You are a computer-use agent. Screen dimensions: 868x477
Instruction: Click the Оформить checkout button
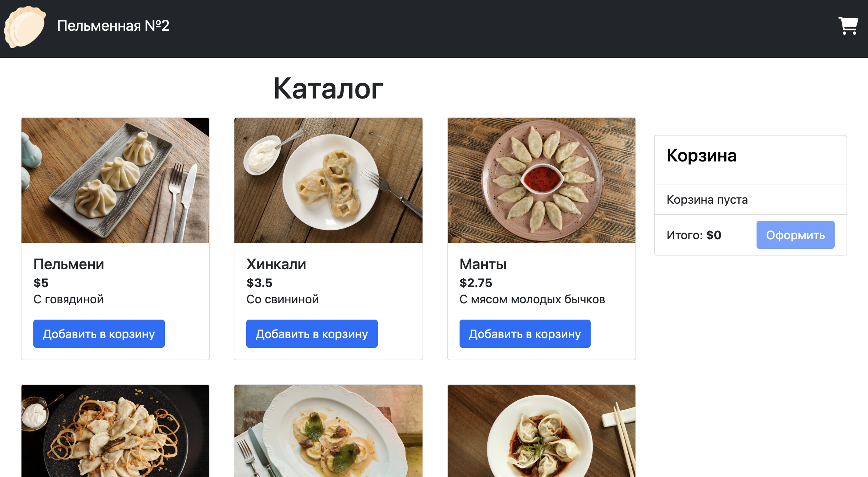coord(795,235)
